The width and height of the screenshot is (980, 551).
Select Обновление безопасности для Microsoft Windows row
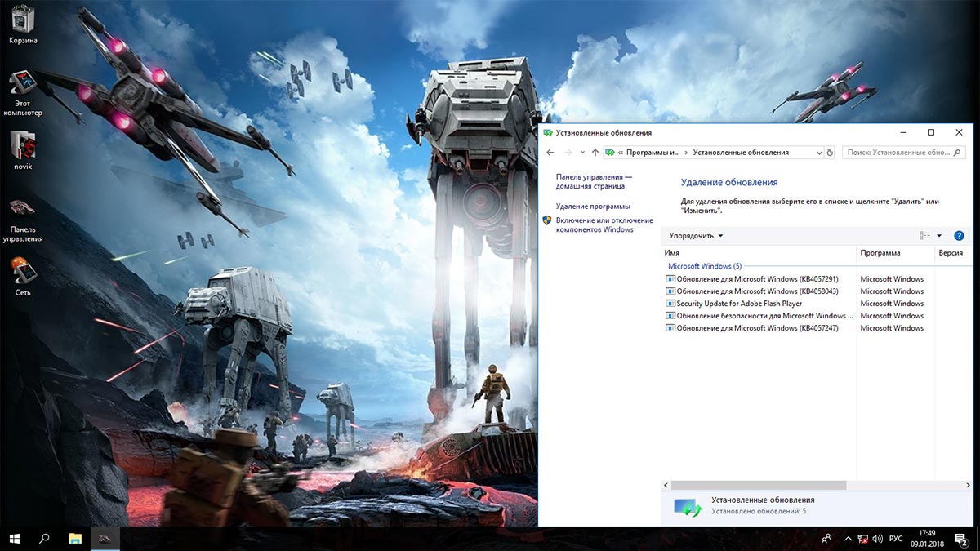[759, 316]
